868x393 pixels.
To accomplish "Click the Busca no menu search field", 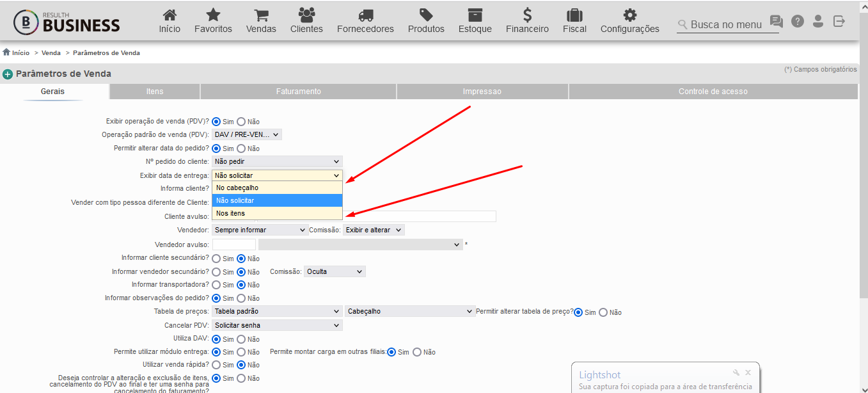I will point(728,24).
